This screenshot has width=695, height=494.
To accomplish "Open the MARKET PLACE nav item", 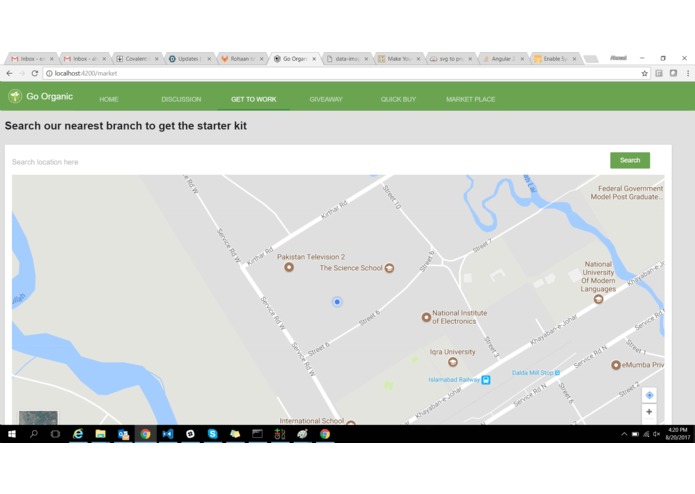I will (471, 99).
